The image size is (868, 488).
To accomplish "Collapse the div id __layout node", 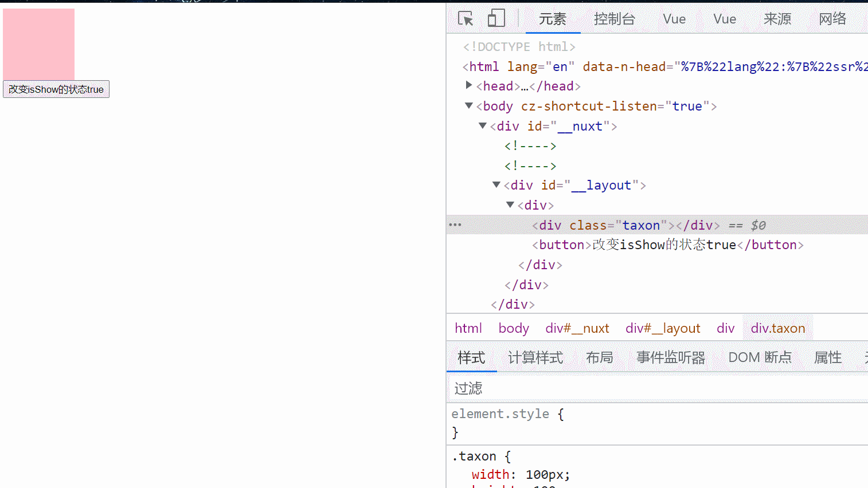I will tap(496, 184).
